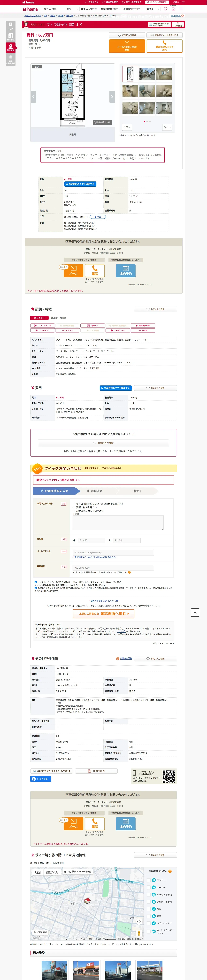Open 保存した検索条件 in top bar
Image resolution: width=207 pixels, height=980 pixels.
coord(132,2)
